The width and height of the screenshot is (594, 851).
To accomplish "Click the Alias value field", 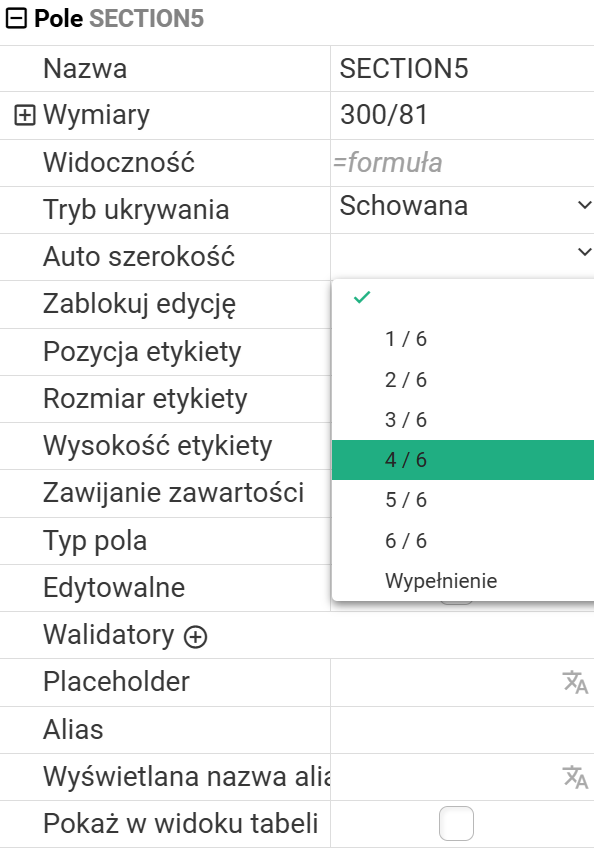I will (x=462, y=729).
